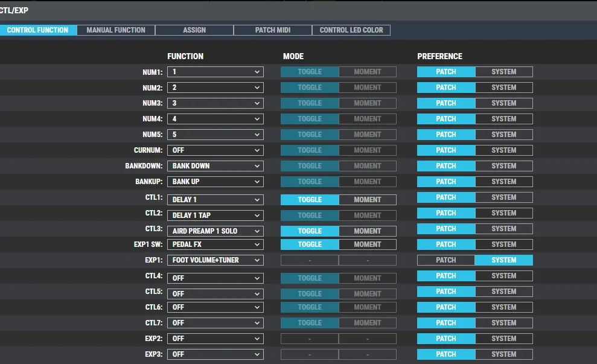The height and width of the screenshot is (364, 597).
Task: Open the Assign tab
Action: point(194,30)
